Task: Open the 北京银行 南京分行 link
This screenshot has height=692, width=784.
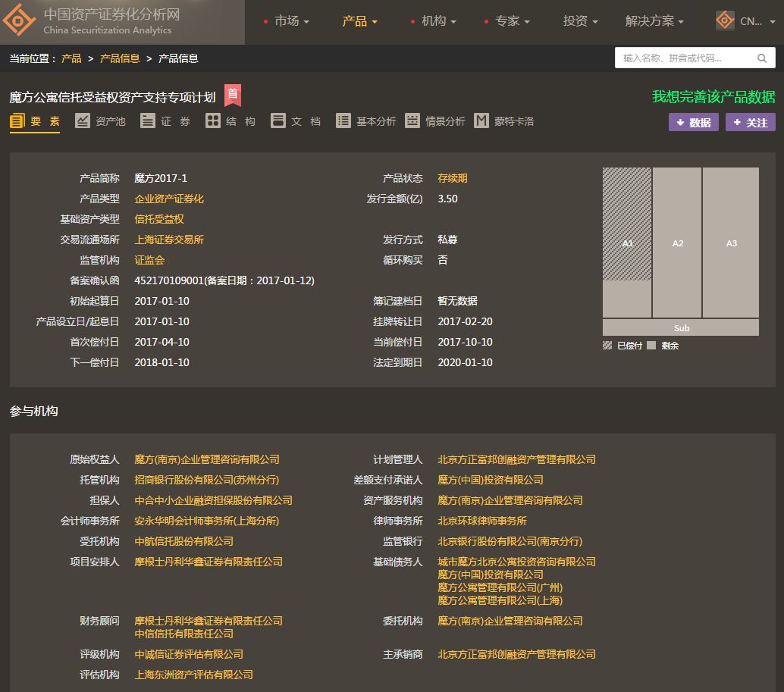Action: point(510,542)
